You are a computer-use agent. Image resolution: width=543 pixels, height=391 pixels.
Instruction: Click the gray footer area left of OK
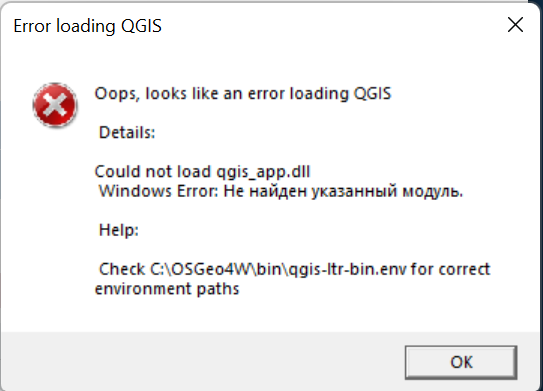pos(201,361)
